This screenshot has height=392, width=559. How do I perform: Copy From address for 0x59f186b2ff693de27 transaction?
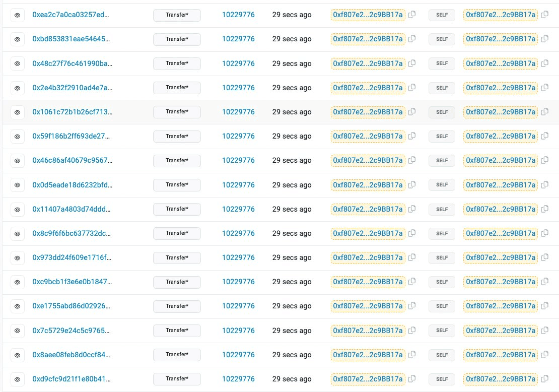pos(412,136)
